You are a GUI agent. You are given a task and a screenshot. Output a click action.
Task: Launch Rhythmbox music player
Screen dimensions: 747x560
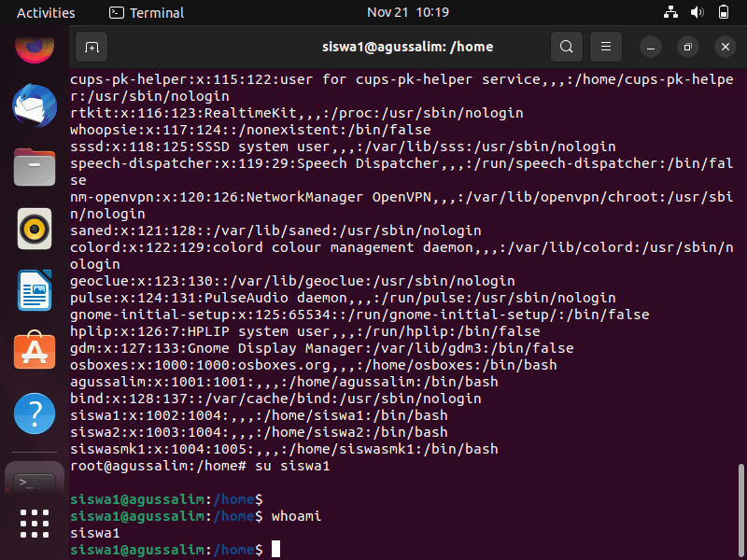point(35,229)
